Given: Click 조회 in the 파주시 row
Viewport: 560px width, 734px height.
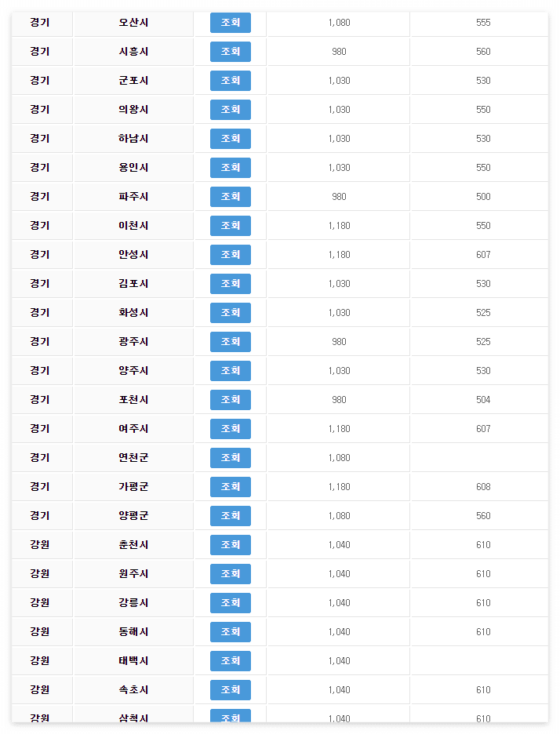Looking at the screenshot, I should 230,197.
